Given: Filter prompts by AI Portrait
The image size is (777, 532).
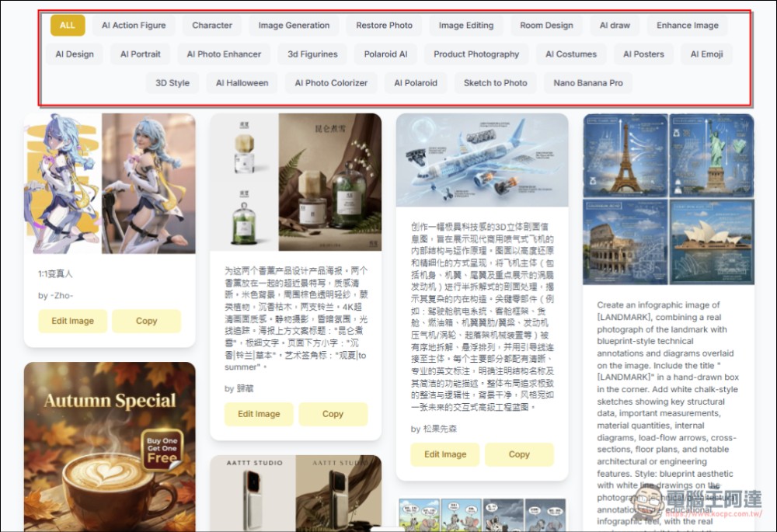Looking at the screenshot, I should 141,54.
